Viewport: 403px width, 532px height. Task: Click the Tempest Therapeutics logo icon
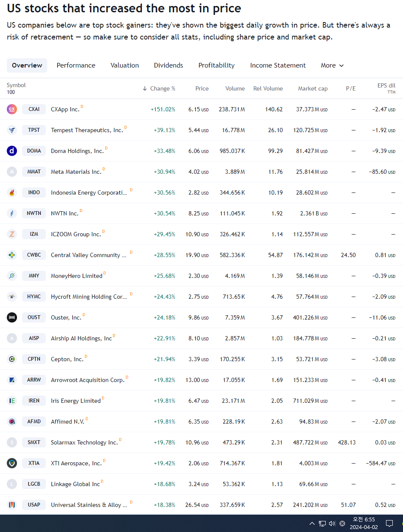click(x=12, y=130)
